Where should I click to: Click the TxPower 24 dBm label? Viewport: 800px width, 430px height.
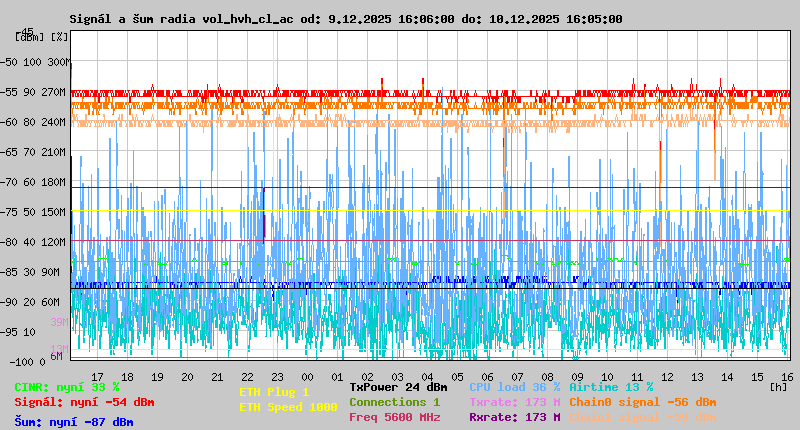pyautogui.click(x=398, y=387)
